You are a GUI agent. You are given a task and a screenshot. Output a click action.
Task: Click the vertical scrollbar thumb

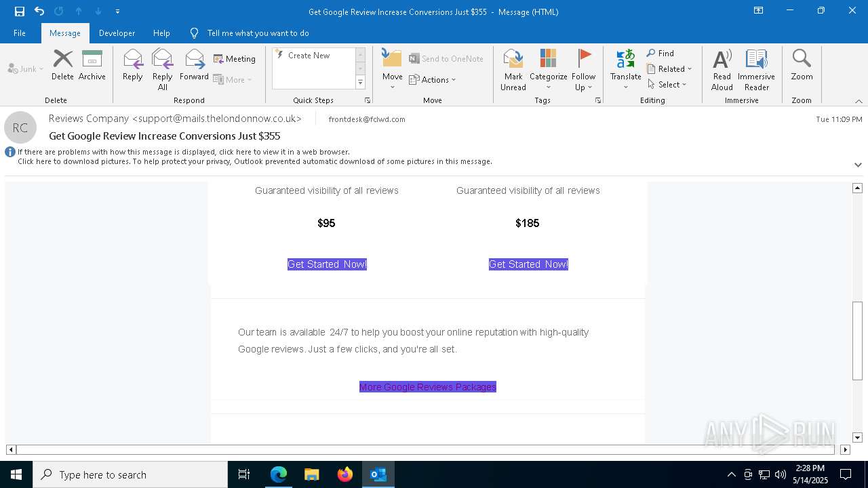coord(857,341)
